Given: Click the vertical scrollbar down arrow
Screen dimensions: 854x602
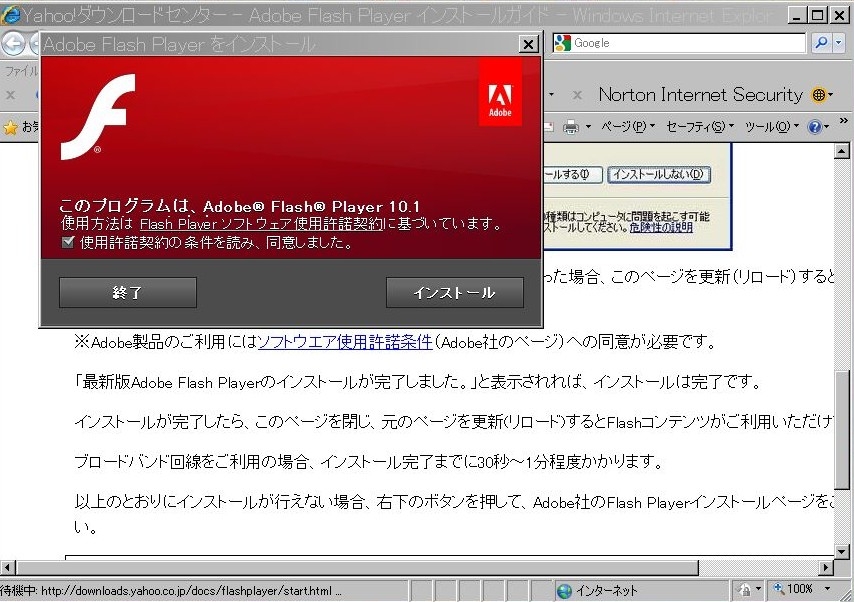Looking at the screenshot, I should coord(841,551).
